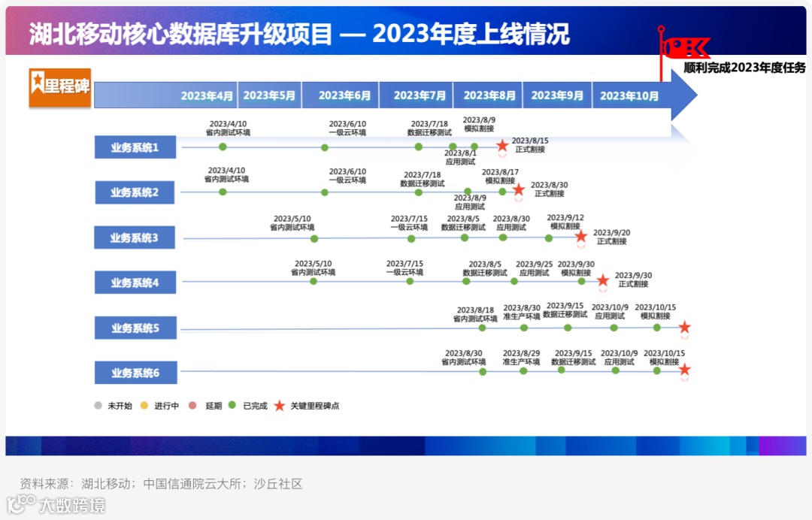Click 业务系统1 green dot under 2023/8/9 模拟割接

[x=474, y=147]
